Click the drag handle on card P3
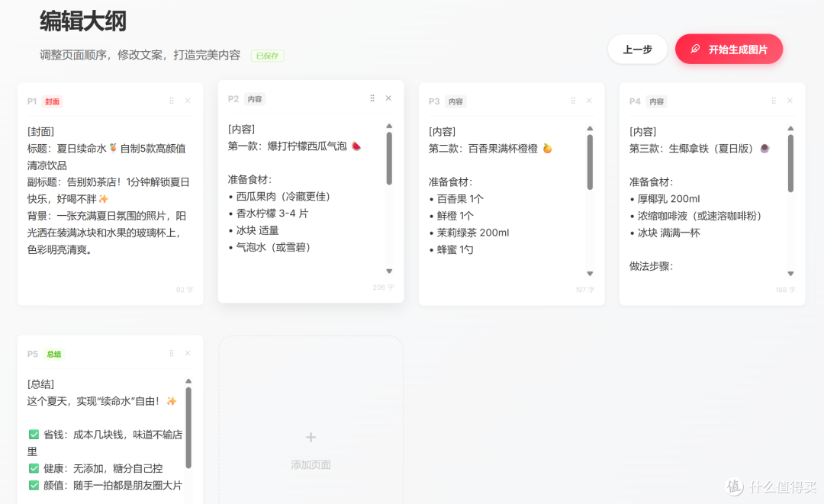 pyautogui.click(x=573, y=101)
